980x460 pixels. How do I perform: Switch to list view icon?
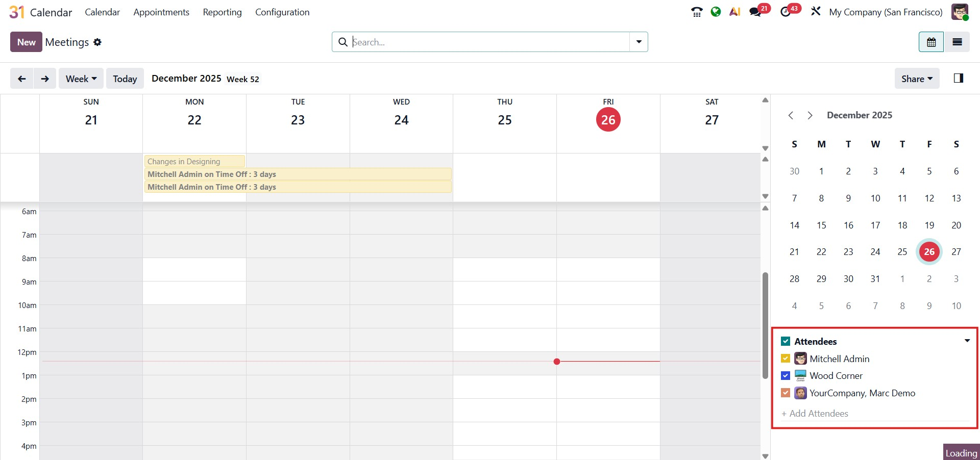pyautogui.click(x=957, y=42)
